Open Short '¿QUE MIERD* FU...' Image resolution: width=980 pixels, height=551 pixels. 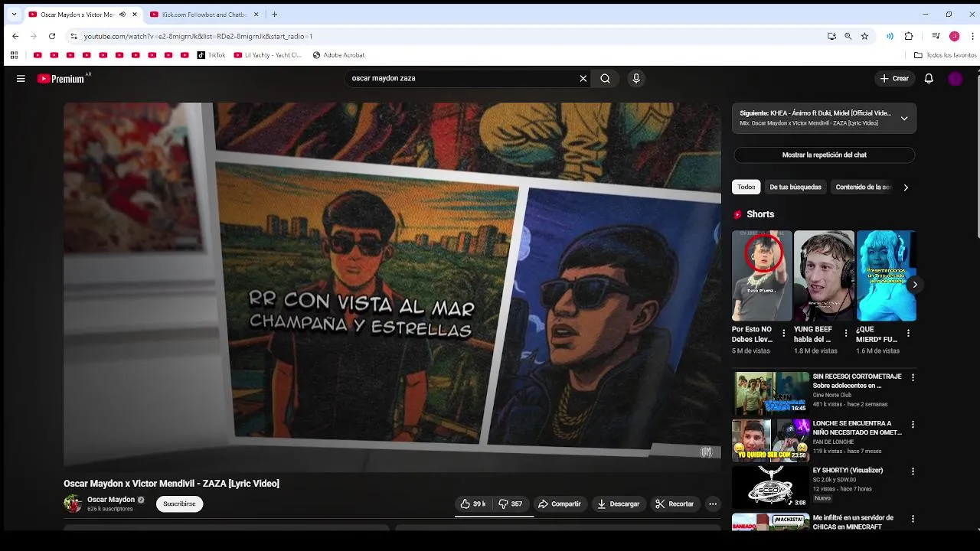point(886,275)
